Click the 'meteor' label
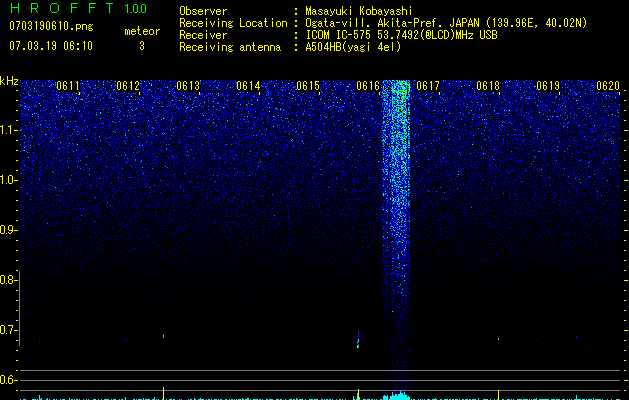The image size is (629, 400). coord(142,31)
